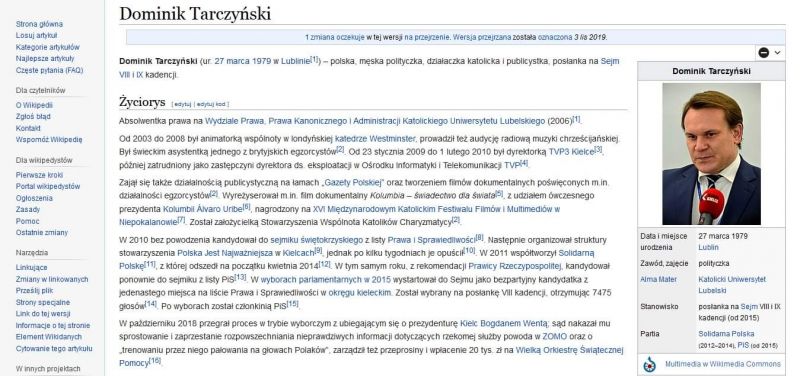Expand the dropdown chevron near the infobox

click(x=777, y=53)
